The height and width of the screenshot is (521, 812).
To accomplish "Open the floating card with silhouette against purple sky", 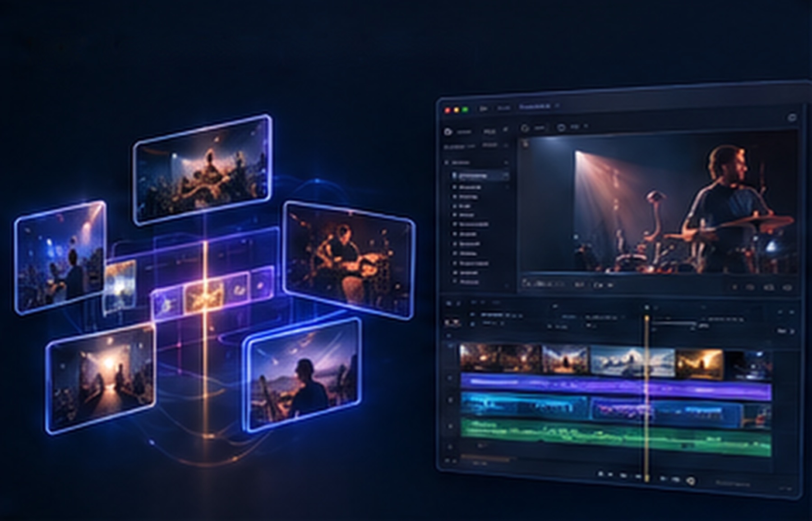I will 303,375.
